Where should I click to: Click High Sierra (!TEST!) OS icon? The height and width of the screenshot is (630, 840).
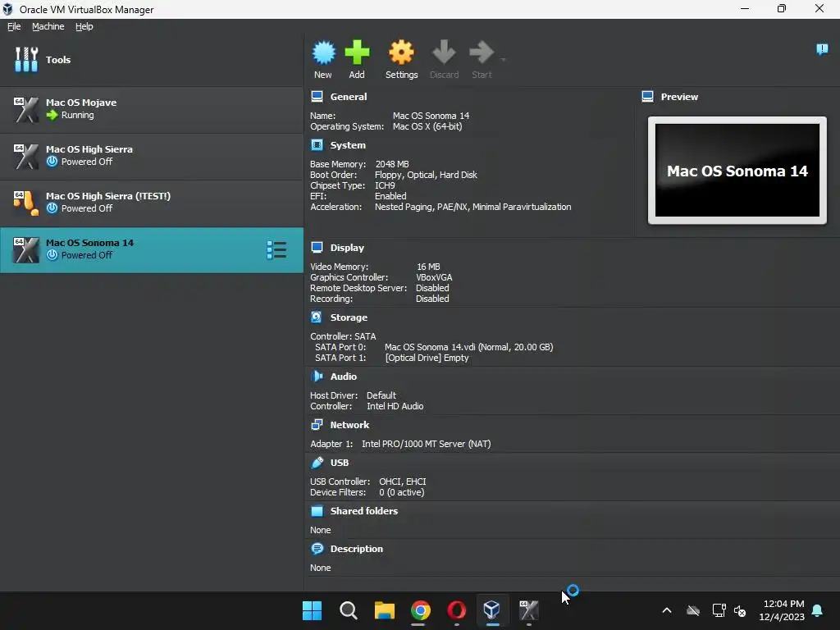click(26, 203)
